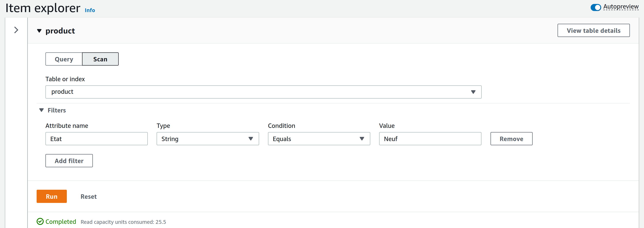Image resolution: width=644 pixels, height=228 pixels.
Task: Select the Scan tab
Action: coord(100,59)
